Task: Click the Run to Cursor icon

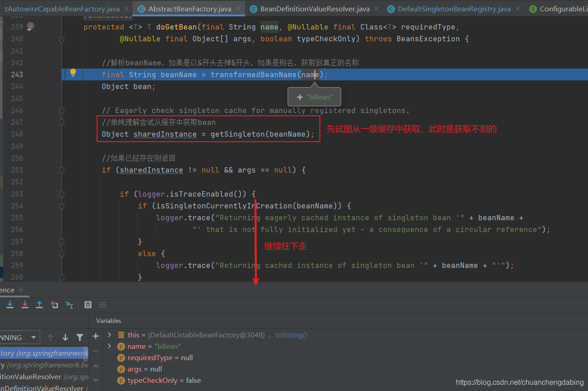Action: point(69,305)
